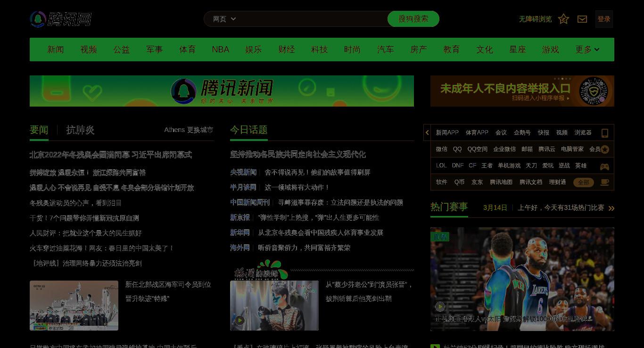Viewport: 644px width, 348px height.
Task: Open QQ空间 in services panel
Action: point(478,149)
